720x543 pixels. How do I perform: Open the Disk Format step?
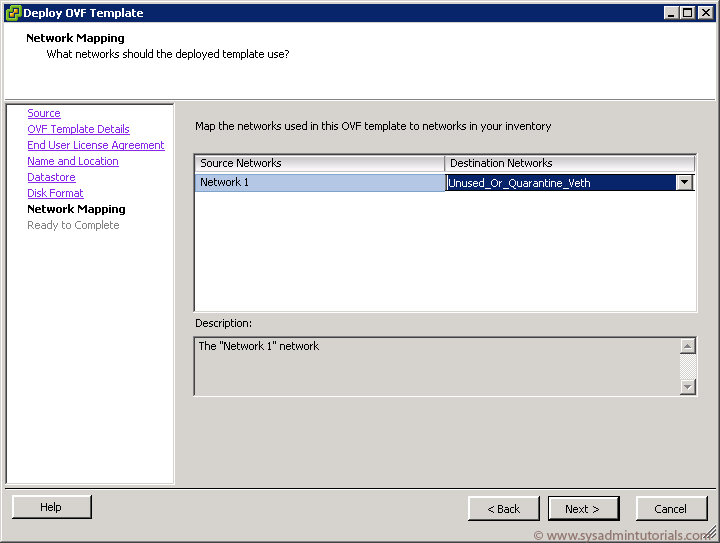55,193
